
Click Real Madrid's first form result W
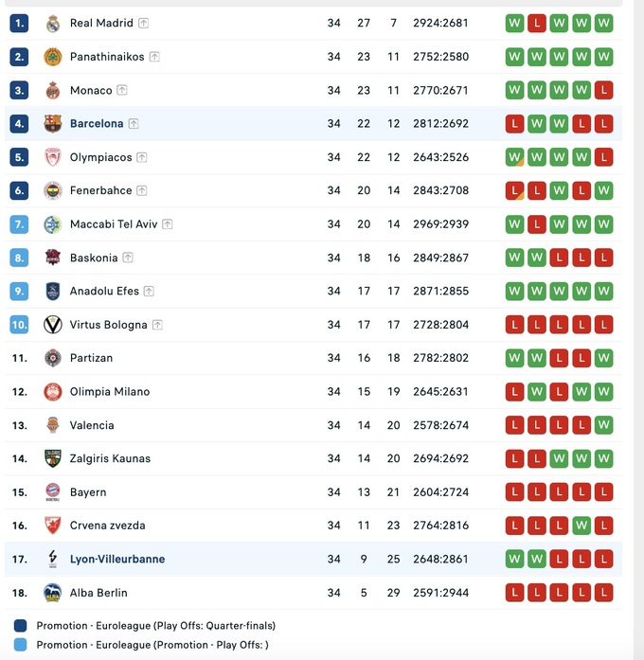(514, 24)
